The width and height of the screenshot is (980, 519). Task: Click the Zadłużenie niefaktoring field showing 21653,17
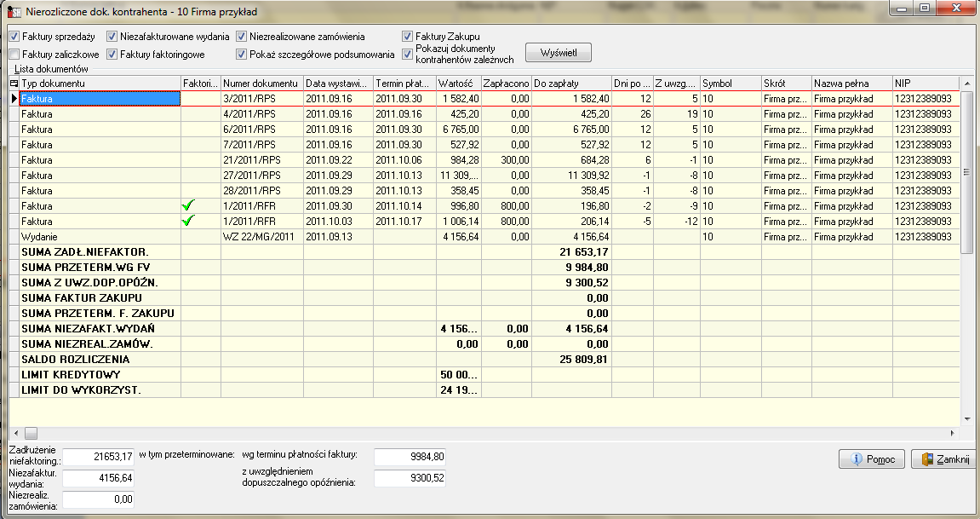click(98, 457)
